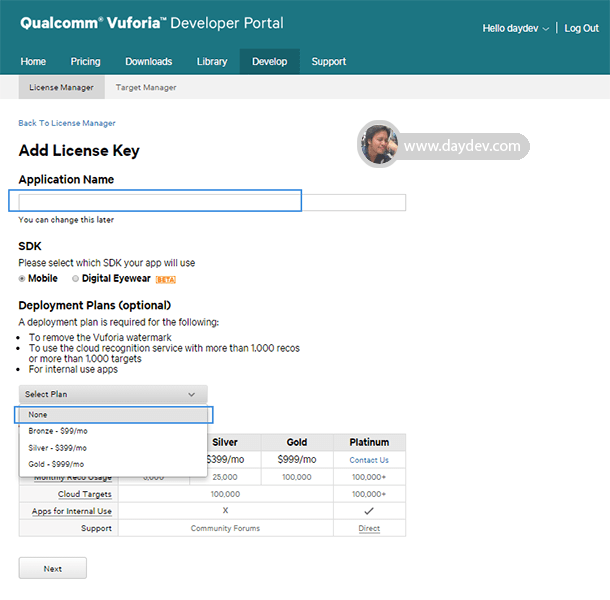
Task: Click the Platinum internal use checkmark
Action: [369, 511]
